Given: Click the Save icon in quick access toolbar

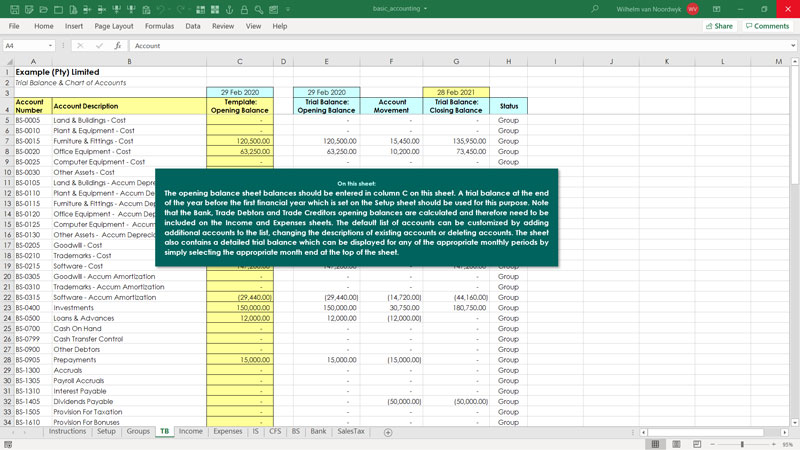Looking at the screenshot, I should point(14,9).
